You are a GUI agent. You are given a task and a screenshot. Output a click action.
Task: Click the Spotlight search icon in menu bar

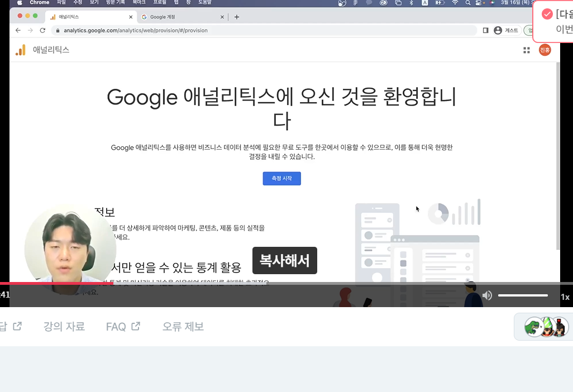pyautogui.click(x=468, y=3)
